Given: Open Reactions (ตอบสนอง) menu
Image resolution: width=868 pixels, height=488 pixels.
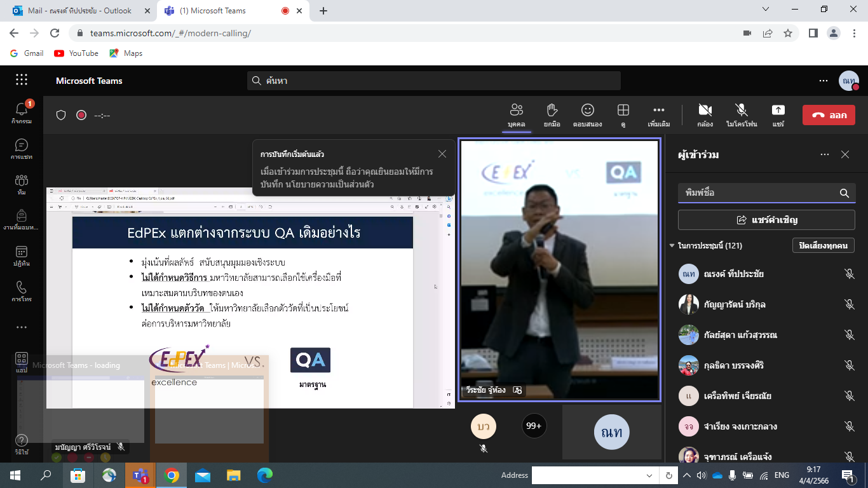Looking at the screenshot, I should [587, 115].
